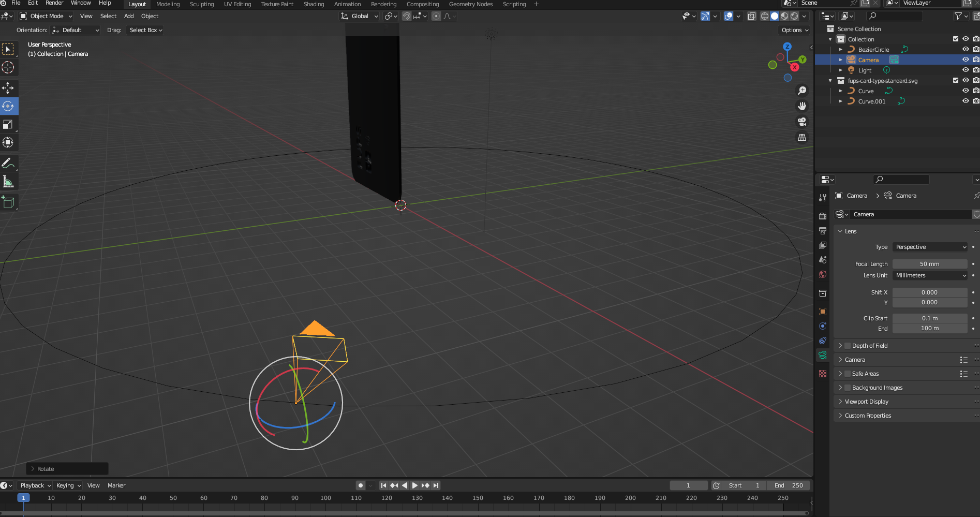This screenshot has height=517, width=980.
Task: Hide BezierCircle in viewport via eye icon
Action: coord(966,50)
